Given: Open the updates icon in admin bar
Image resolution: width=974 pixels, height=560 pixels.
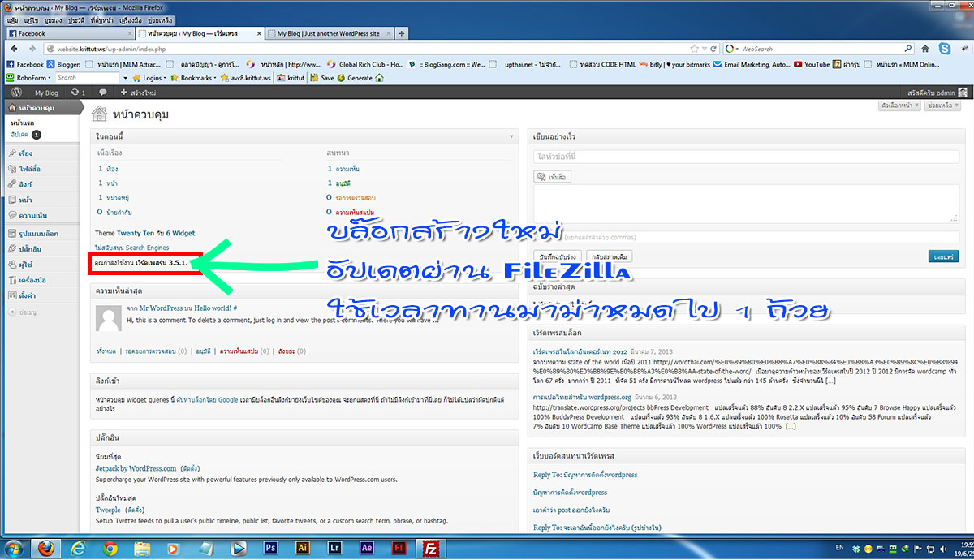Looking at the screenshot, I should (78, 93).
